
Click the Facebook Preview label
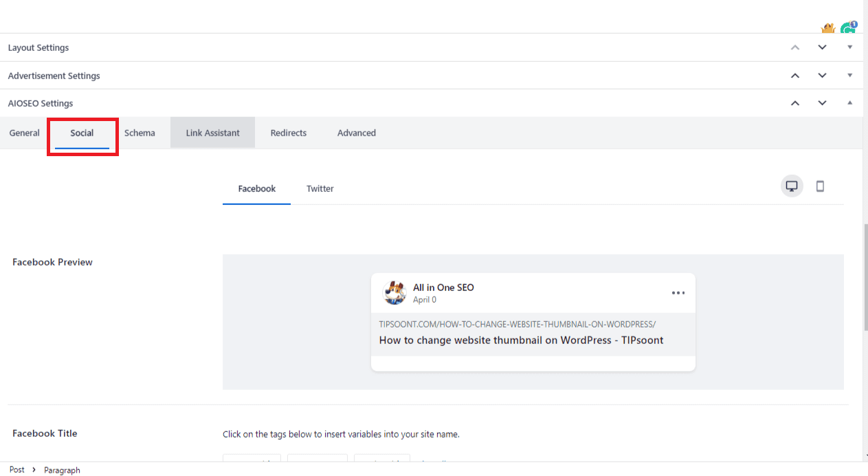[x=52, y=262]
